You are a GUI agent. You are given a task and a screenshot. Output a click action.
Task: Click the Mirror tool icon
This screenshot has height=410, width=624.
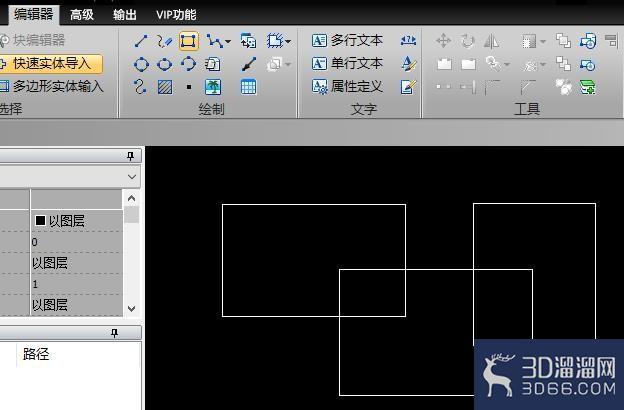491,41
